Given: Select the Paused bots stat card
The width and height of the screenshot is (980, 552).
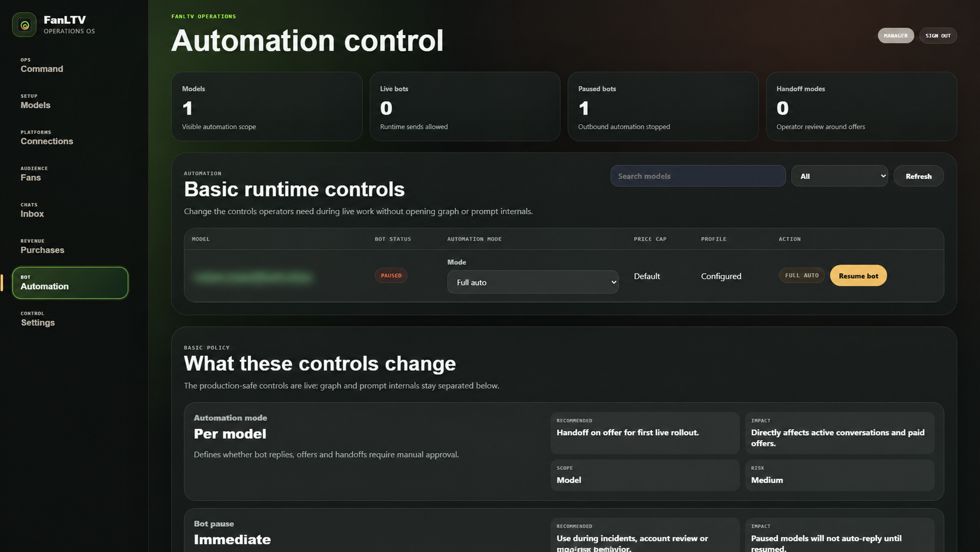Looking at the screenshot, I should coord(663,106).
